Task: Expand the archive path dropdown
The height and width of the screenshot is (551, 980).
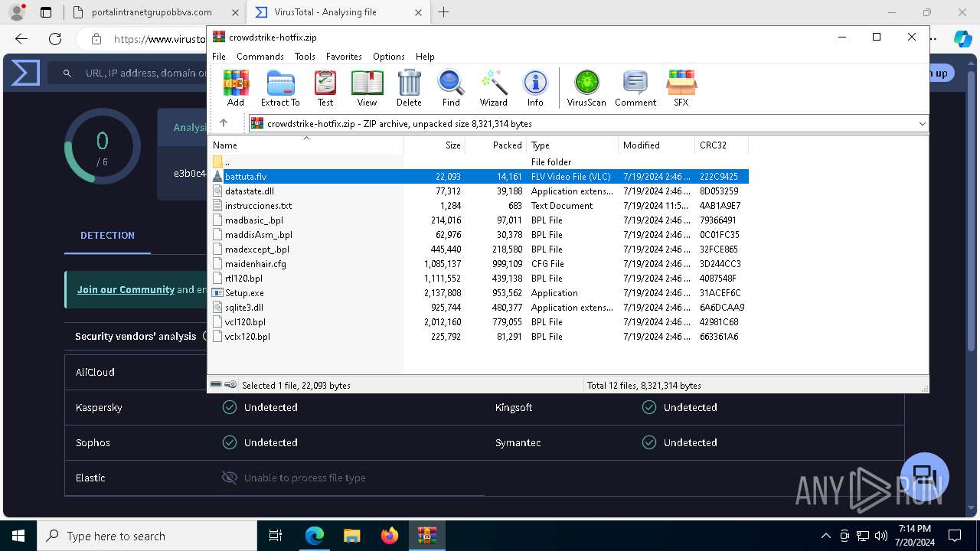Action: [x=922, y=123]
